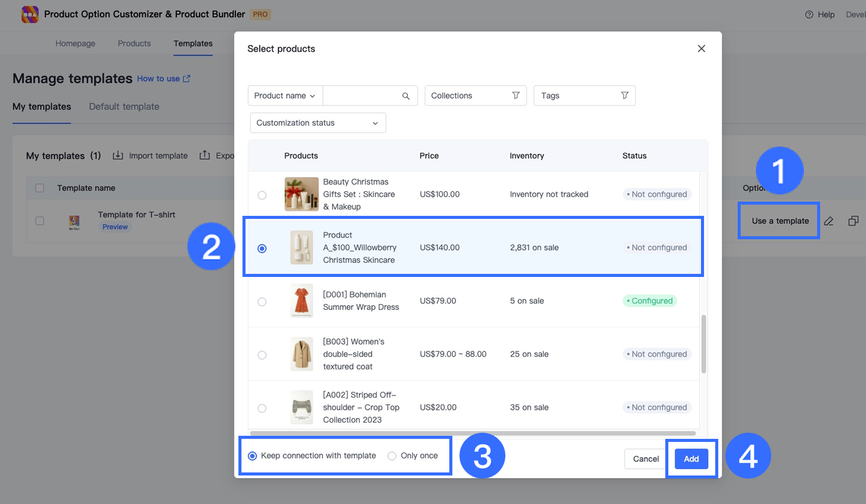Tick the Template for T-shirt checkbox
The image size is (866, 504).
[x=40, y=221]
